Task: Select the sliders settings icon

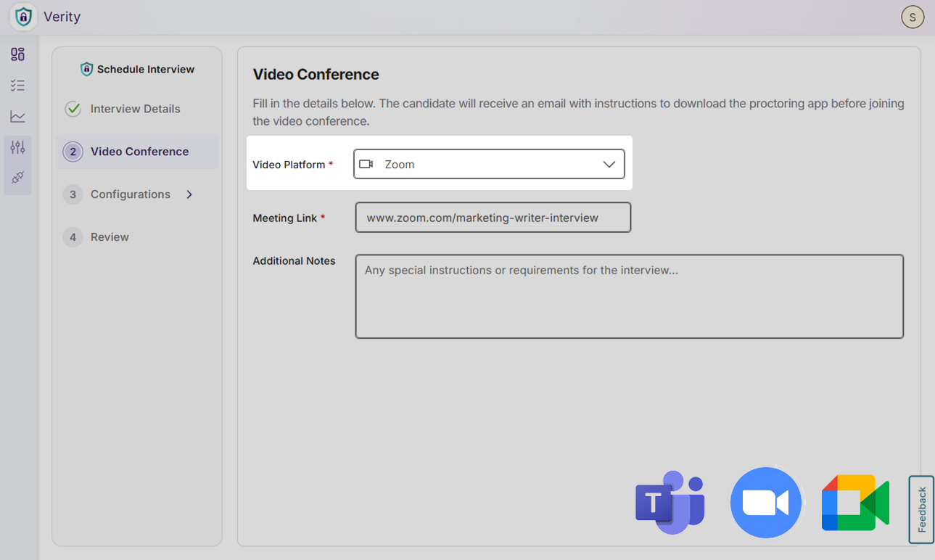Action: tap(18, 147)
